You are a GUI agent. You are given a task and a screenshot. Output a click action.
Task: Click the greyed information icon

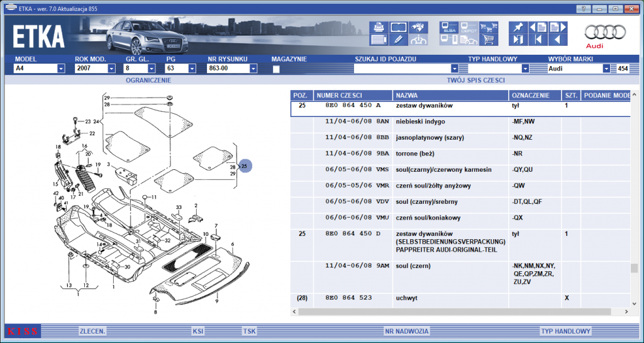tap(418, 40)
